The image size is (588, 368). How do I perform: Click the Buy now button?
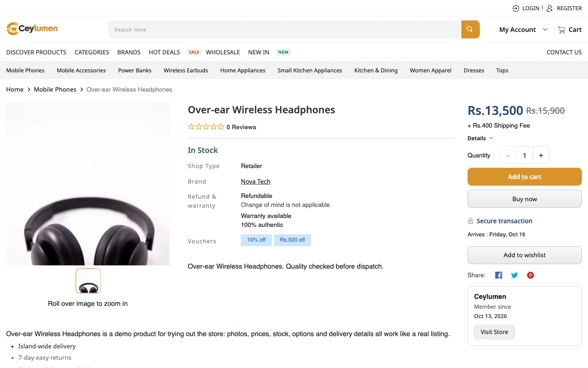525,199
